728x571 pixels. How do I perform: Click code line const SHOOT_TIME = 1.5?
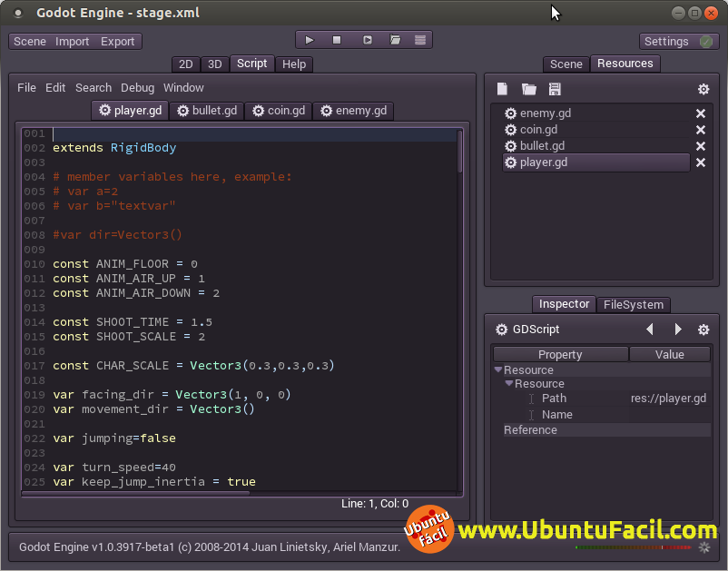(133, 322)
